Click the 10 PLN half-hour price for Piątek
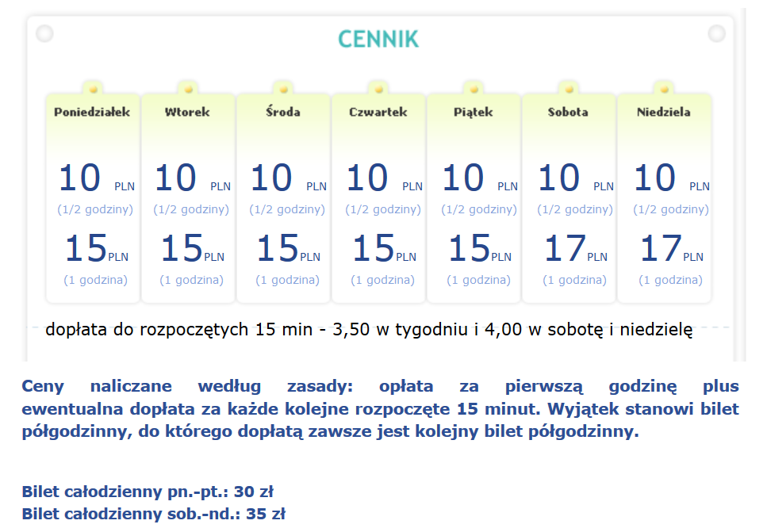The height and width of the screenshot is (532, 767). 479,178
